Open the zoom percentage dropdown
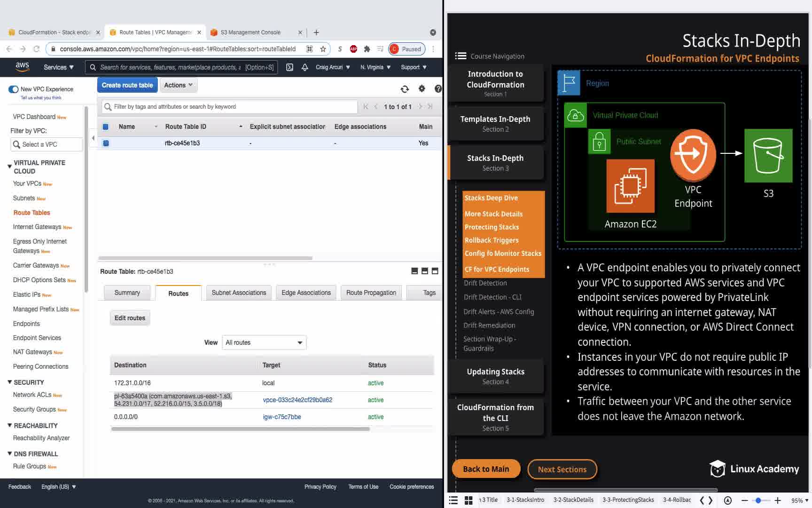The image size is (812, 508). (800, 500)
